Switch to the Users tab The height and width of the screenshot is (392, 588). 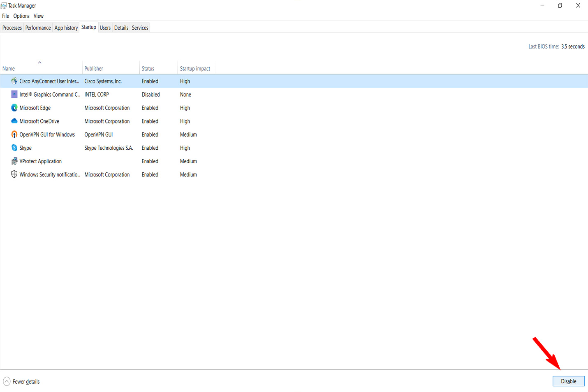click(105, 28)
